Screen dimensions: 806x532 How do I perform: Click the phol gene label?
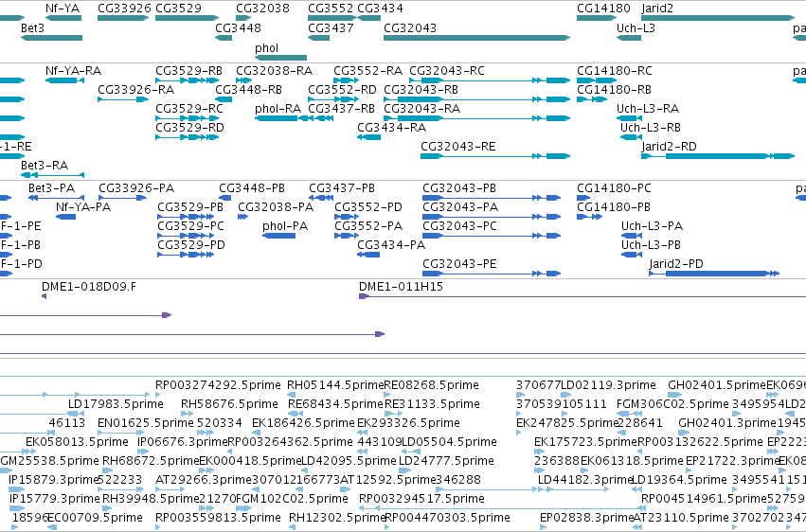coord(267,47)
